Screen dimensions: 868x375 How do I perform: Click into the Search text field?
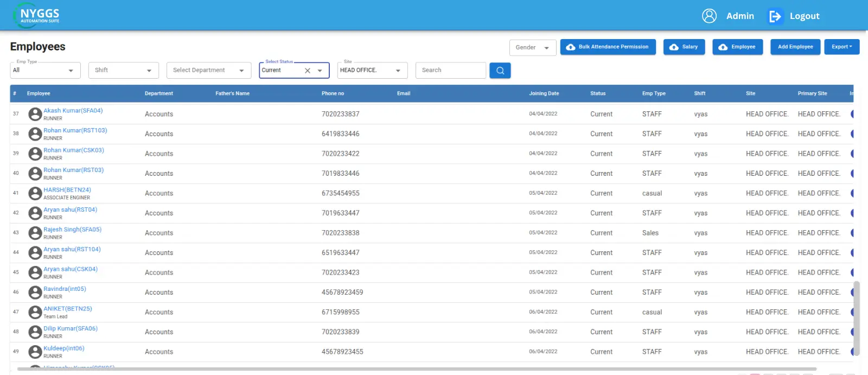point(450,71)
